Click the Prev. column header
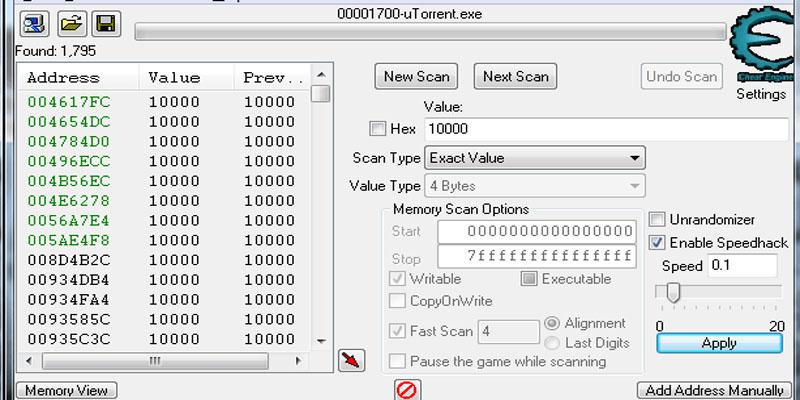The image size is (800, 400). tap(272, 78)
